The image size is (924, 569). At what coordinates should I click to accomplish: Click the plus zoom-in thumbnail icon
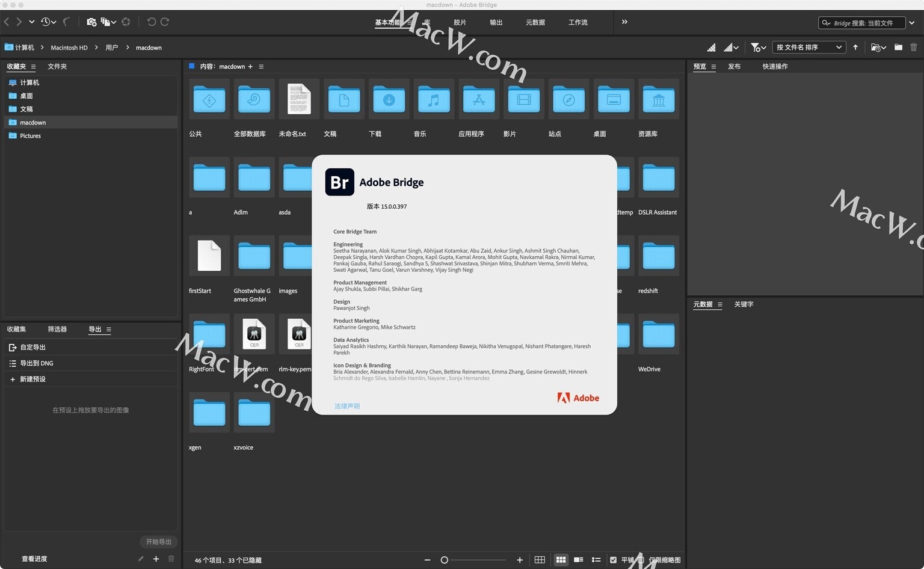pos(520,560)
